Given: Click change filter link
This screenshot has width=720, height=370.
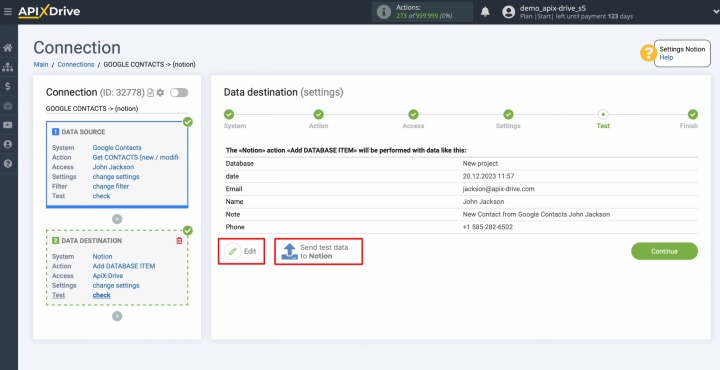Looking at the screenshot, I should (111, 186).
